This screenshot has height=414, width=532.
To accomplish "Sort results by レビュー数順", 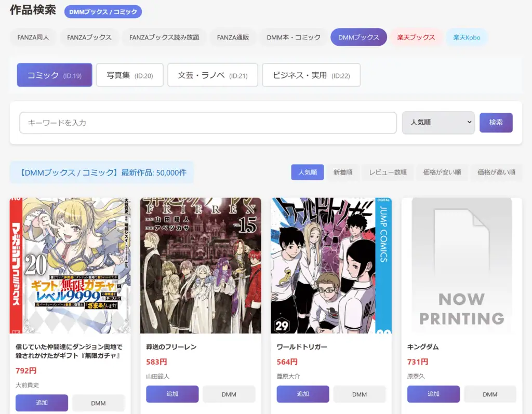I will (388, 172).
